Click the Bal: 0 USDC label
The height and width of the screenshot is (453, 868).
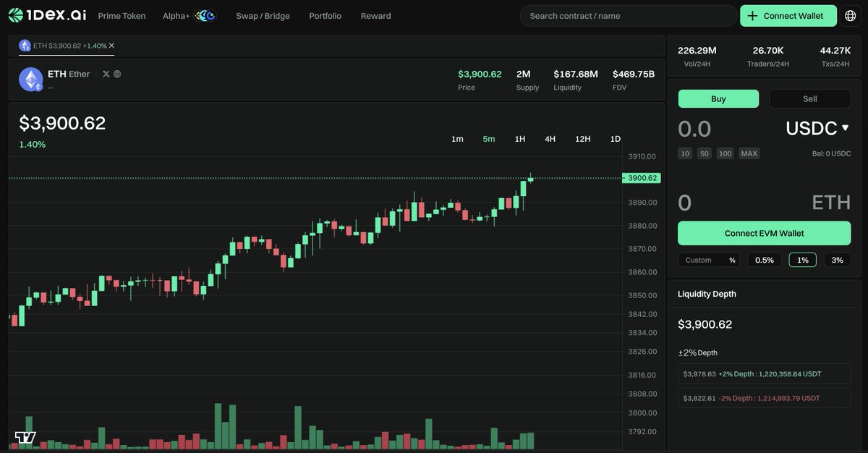[x=831, y=153]
